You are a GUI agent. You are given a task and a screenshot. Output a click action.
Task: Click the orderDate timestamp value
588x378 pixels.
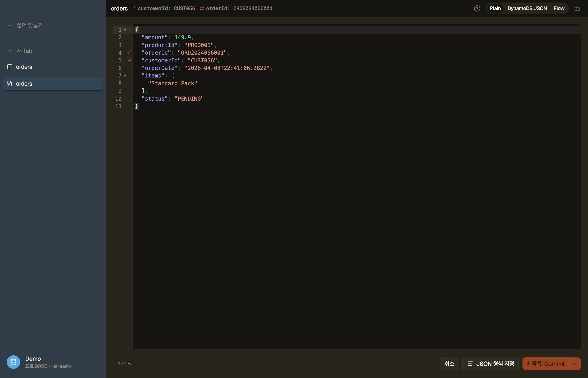[x=227, y=68]
